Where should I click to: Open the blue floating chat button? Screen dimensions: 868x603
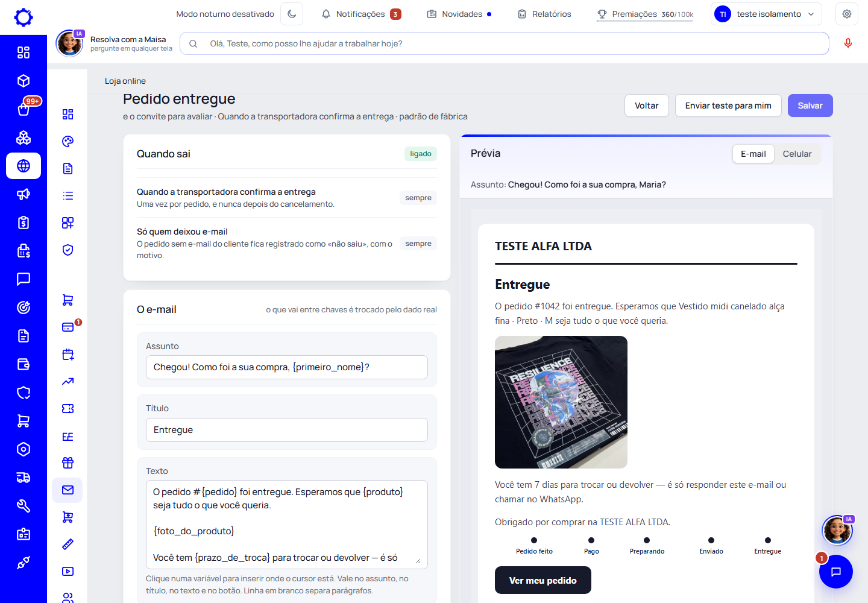pyautogui.click(x=836, y=572)
